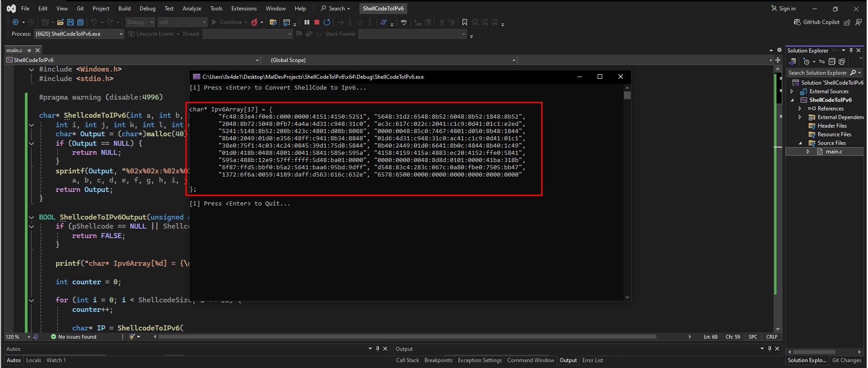Click the console window vertical scrollbar thumb
Screen dimensions: 868x368
point(627,95)
